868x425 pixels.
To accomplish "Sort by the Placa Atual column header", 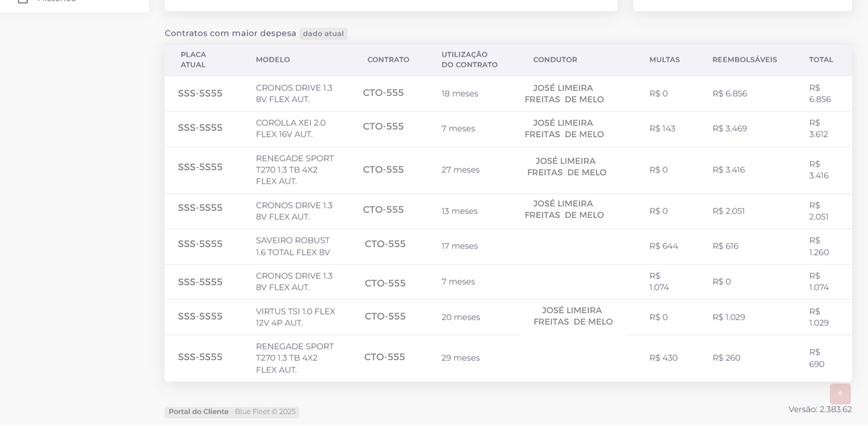I will point(193,60).
